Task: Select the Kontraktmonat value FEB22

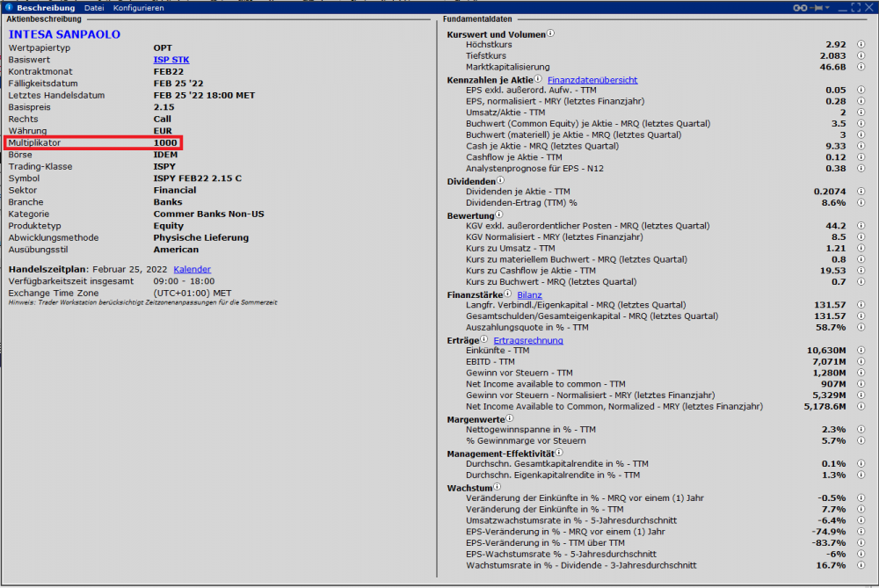Action: coord(168,72)
